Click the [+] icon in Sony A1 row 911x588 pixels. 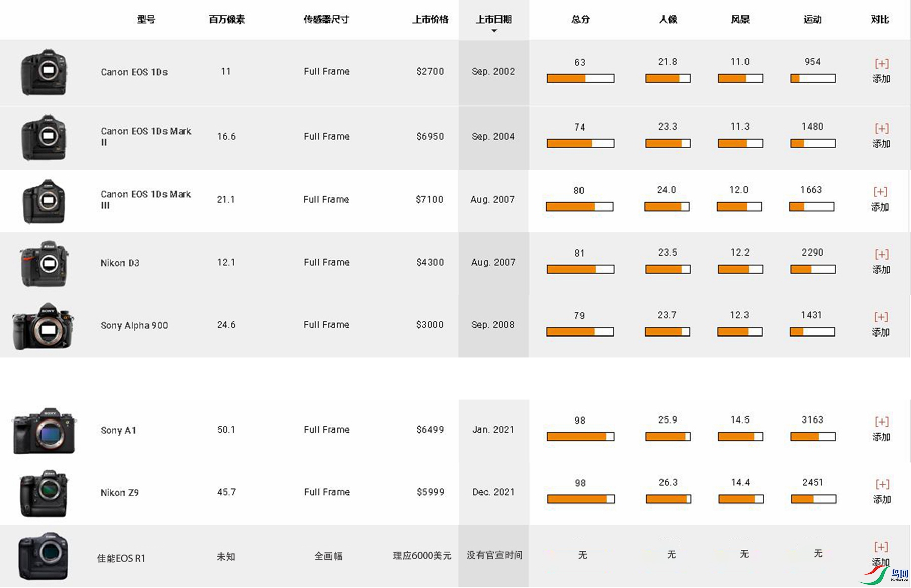click(x=881, y=422)
